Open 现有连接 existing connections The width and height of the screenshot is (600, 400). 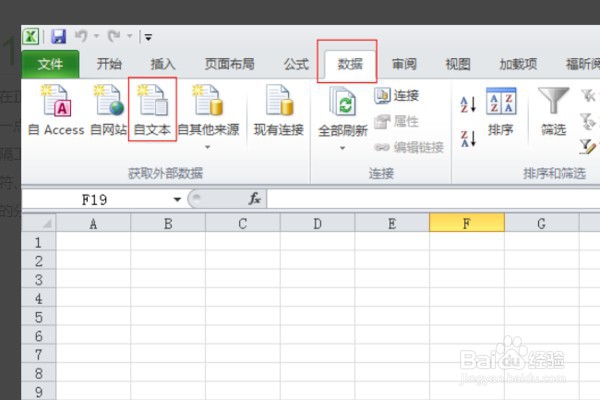pos(279,111)
